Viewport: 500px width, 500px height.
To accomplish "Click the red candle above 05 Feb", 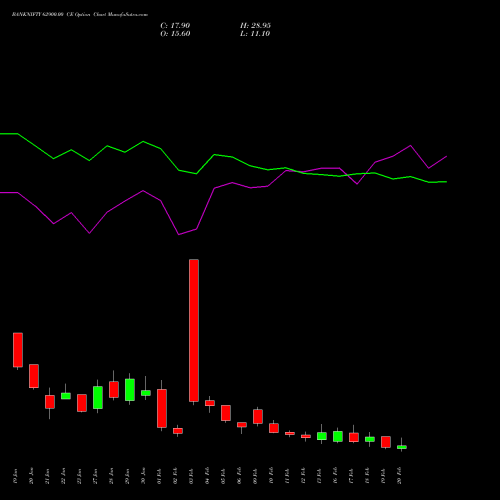I will point(226,413).
